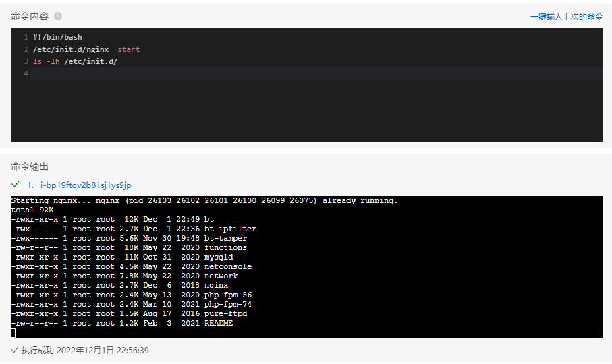Click 一键输入上次的命令 link

(x=566, y=17)
